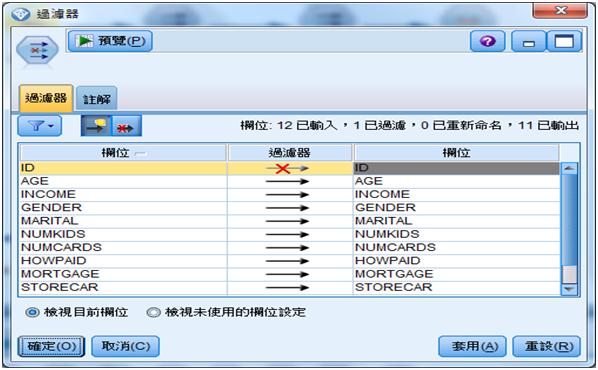This screenshot has height=370, width=598.
Task: Click HOWPAID output field name cell
Action: tap(456, 261)
